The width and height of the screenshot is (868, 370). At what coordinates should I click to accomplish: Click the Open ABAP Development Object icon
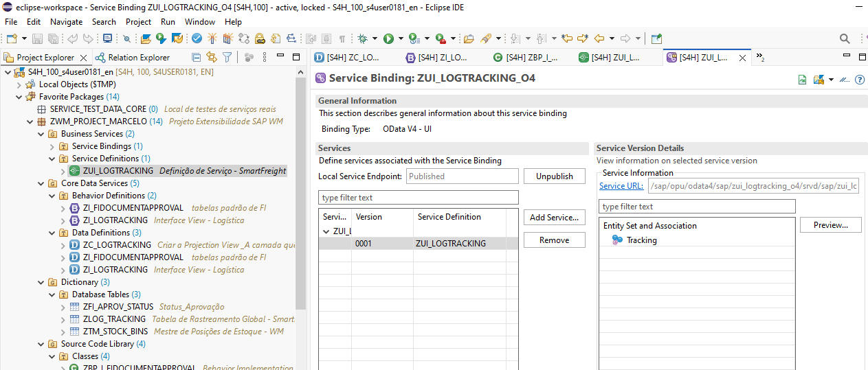pyautogui.click(x=145, y=39)
